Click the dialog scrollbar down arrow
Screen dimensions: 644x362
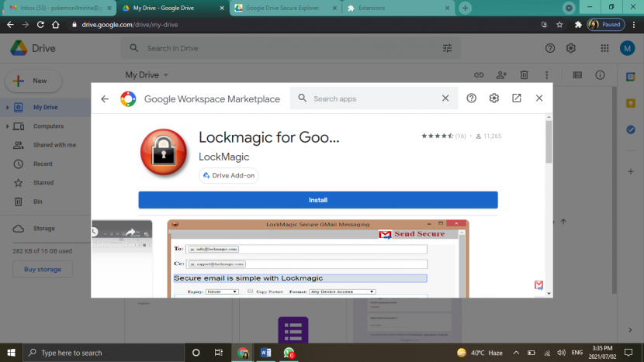point(549,294)
